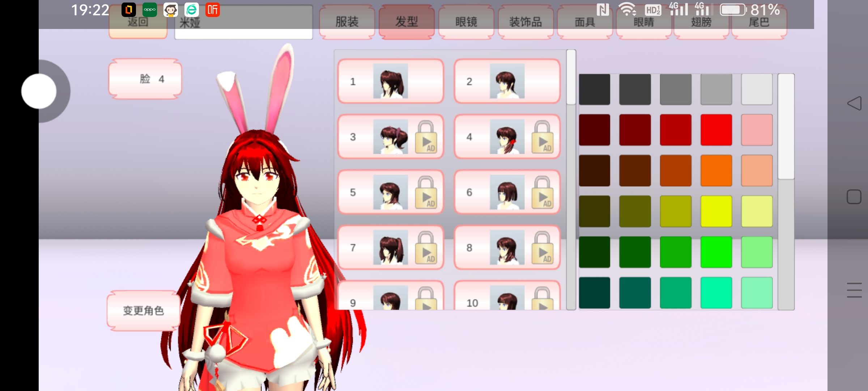Tap the 脸 4 face button
868x391 pixels.
point(145,79)
